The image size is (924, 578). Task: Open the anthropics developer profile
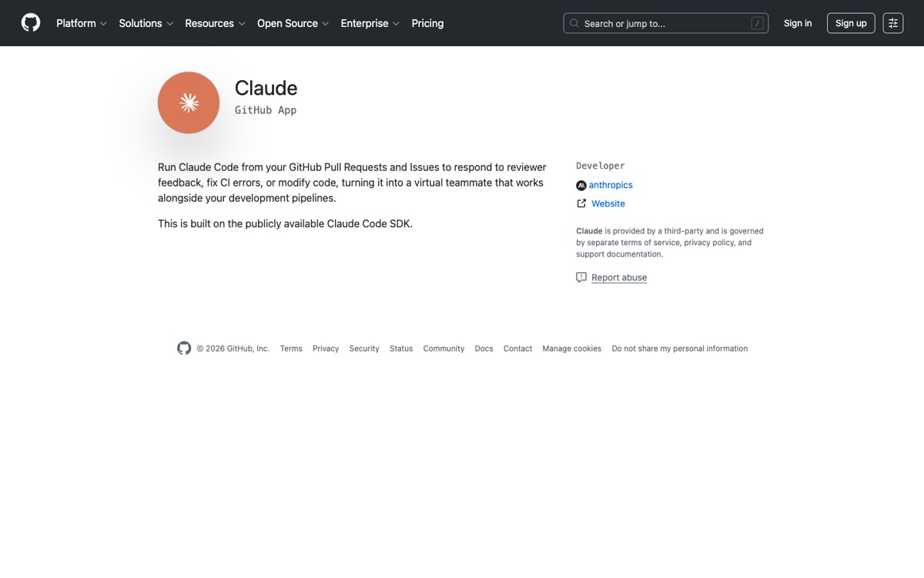click(x=611, y=185)
